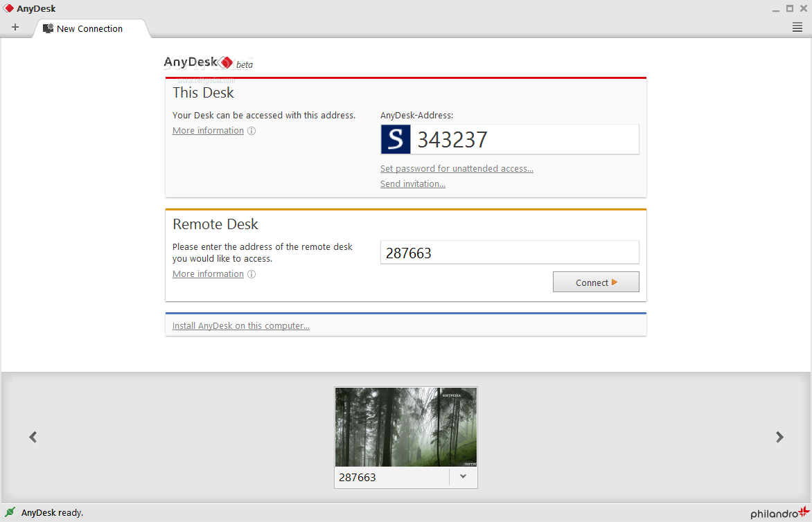The image size is (812, 522).
Task: Open the AnyDesk main menu via hamburger icon
Action: click(x=796, y=27)
